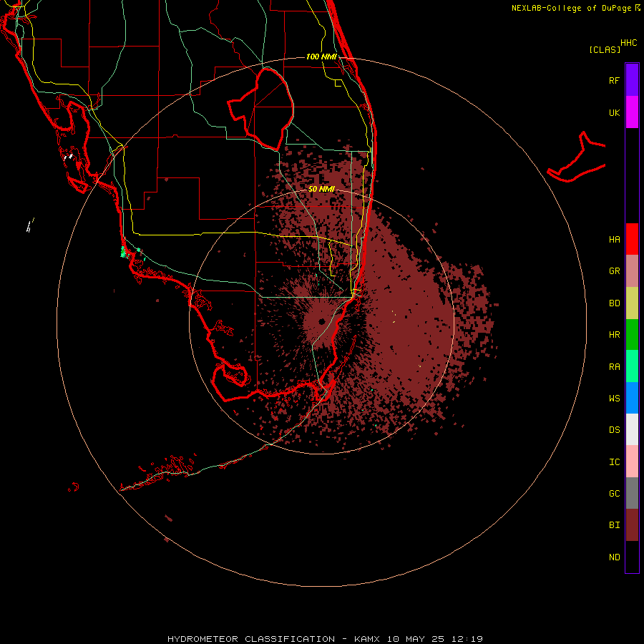
Task: Click the RF legend label
Action: click(x=614, y=81)
